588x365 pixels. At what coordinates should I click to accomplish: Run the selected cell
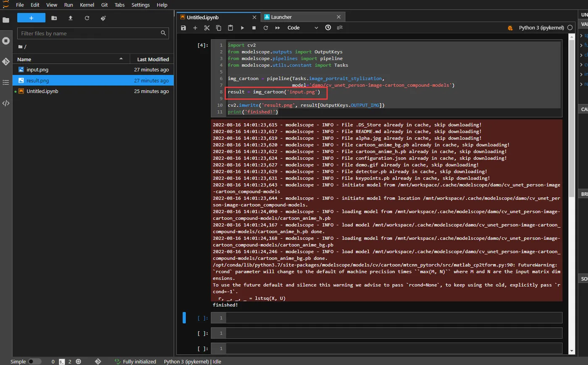coord(242,28)
